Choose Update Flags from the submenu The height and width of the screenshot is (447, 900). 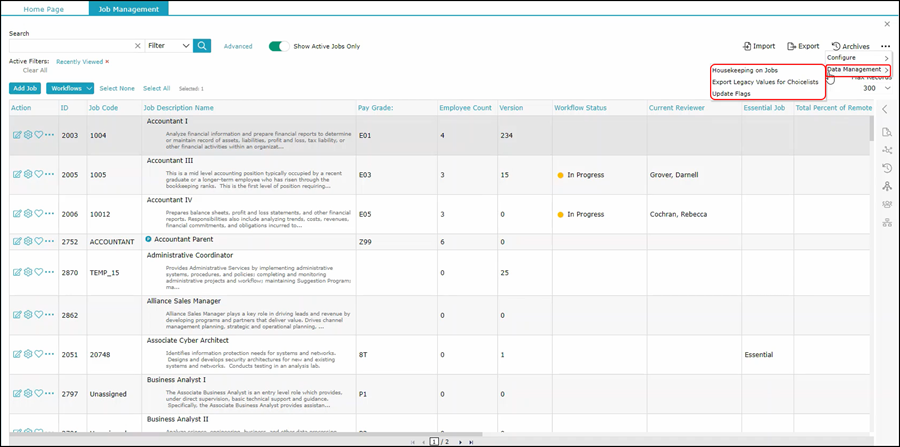tap(731, 93)
